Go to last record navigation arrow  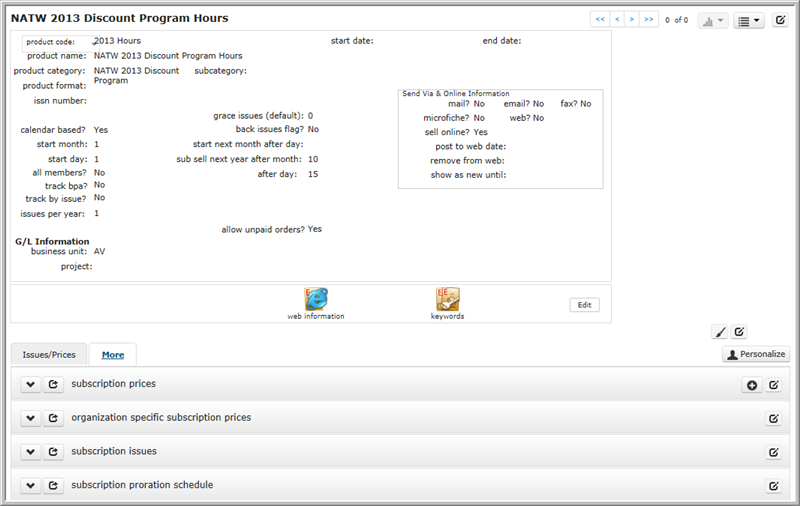coord(648,19)
